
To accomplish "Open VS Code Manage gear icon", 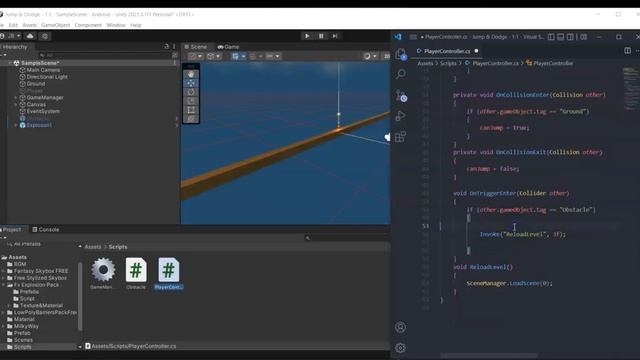I will [x=400, y=348].
